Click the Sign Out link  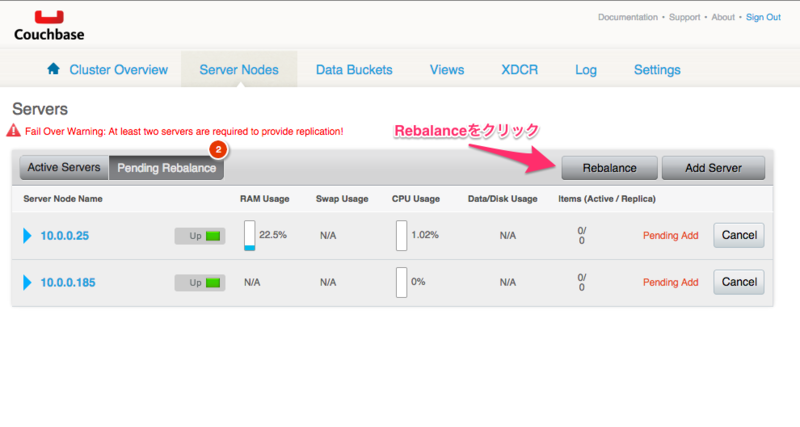click(x=763, y=17)
